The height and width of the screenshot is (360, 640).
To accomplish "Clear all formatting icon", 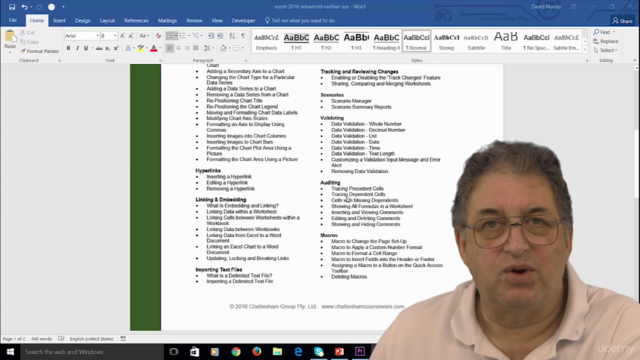I will click(x=158, y=36).
